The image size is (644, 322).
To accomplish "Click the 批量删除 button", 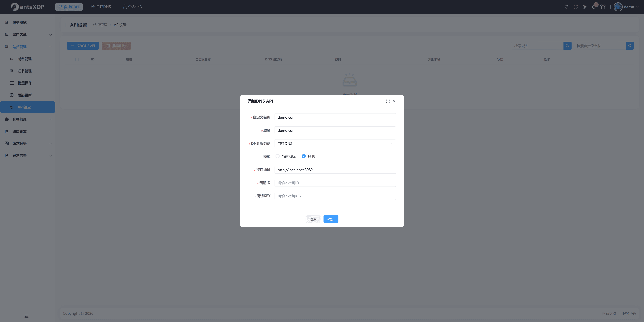I will coord(116,46).
